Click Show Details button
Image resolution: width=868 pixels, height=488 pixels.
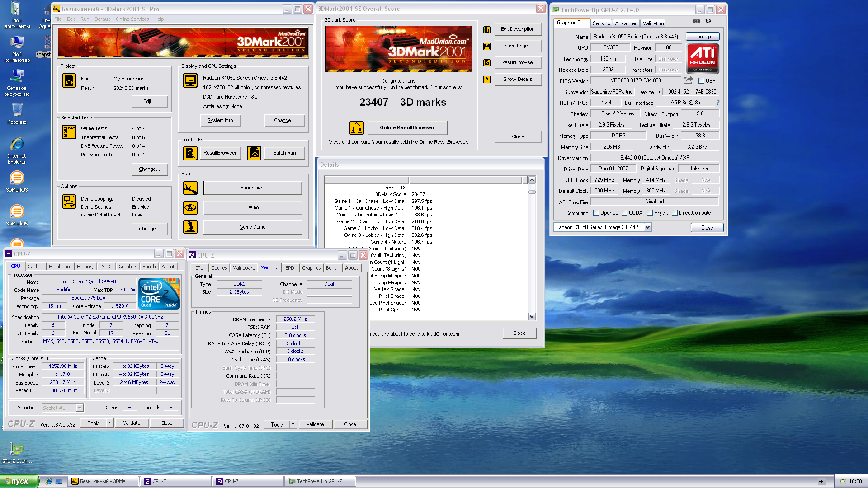tap(518, 80)
